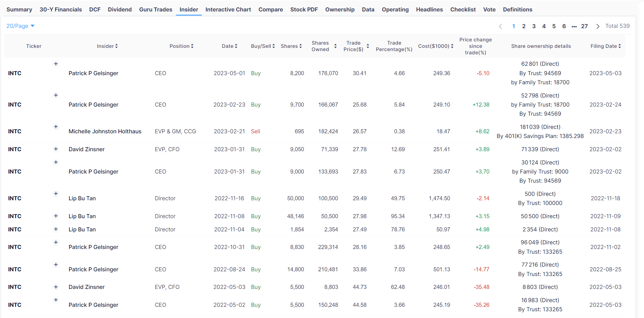The height and width of the screenshot is (318, 644).
Task: Switch to the Dividend tab
Action: click(x=120, y=9)
